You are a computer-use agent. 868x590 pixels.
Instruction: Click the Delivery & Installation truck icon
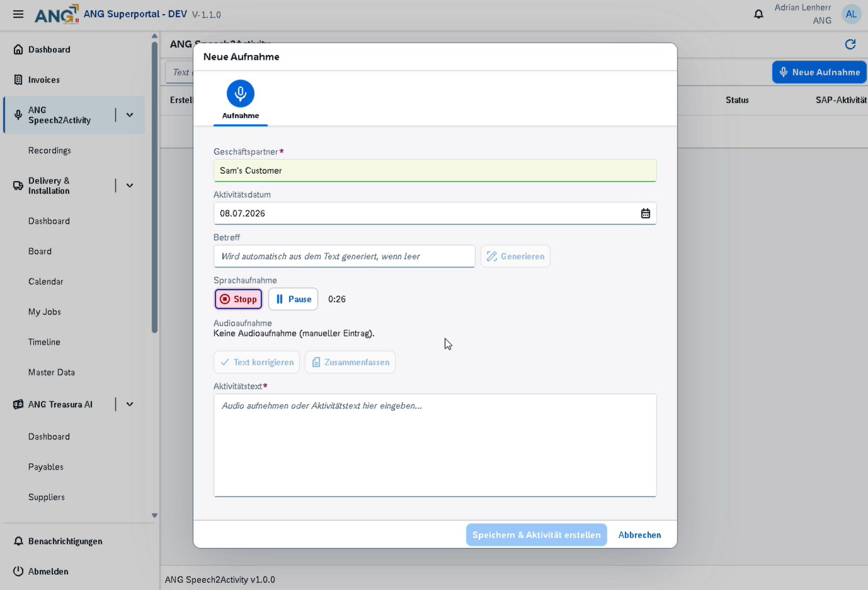tap(18, 186)
